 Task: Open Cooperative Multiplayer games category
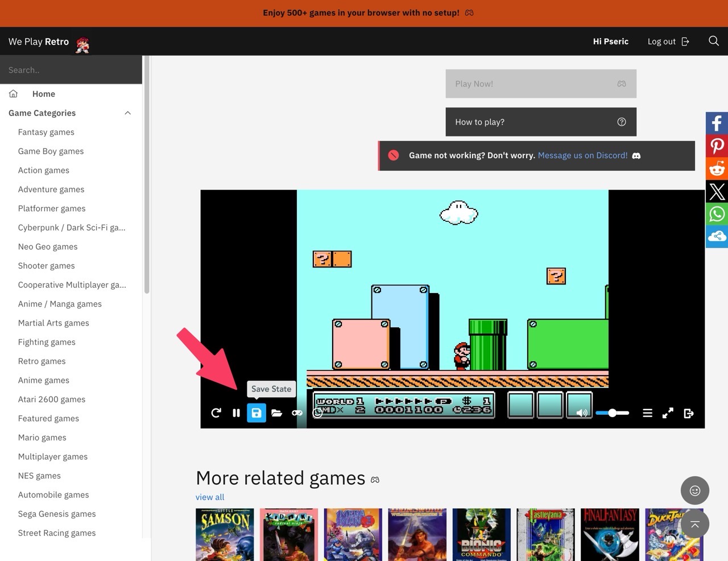point(72,284)
